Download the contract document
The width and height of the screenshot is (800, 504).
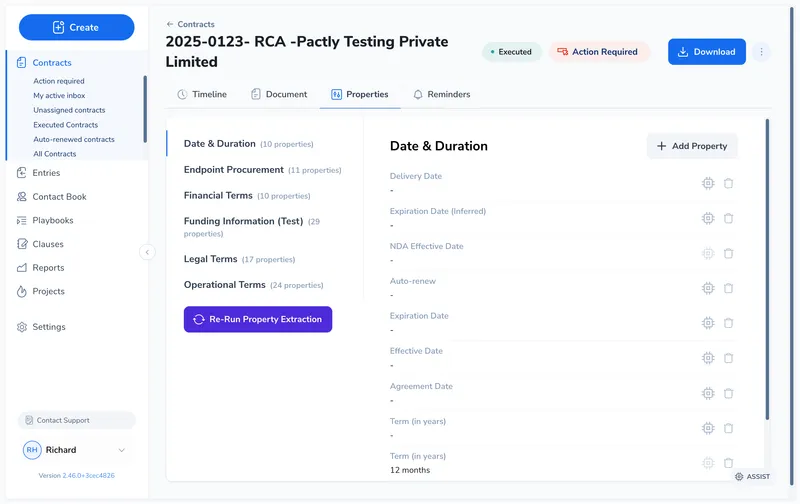706,52
